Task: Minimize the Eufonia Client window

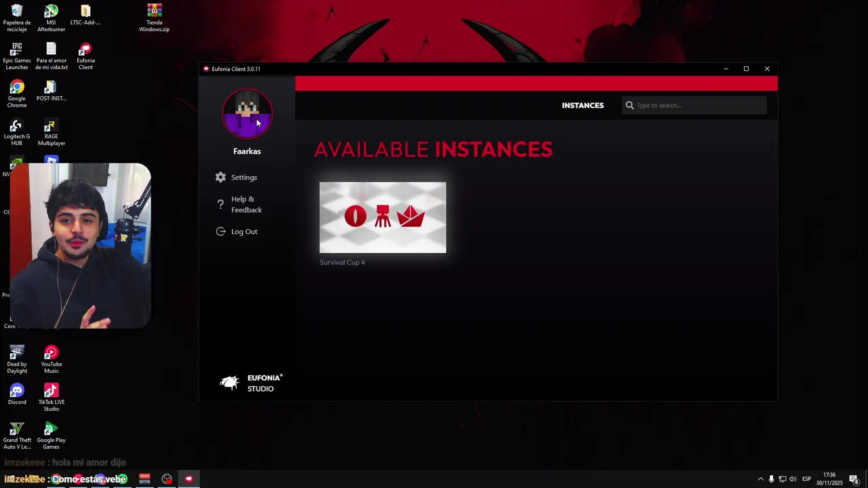Action: [726, 68]
